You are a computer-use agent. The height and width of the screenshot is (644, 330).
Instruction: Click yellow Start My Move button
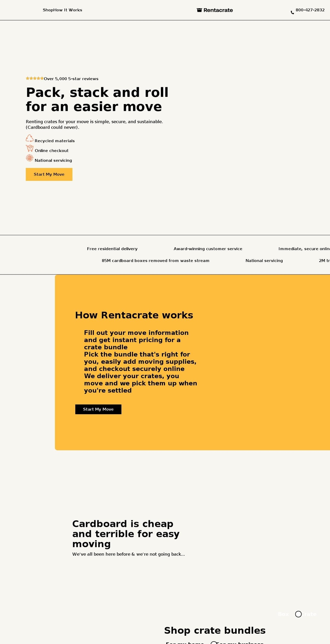(49, 174)
